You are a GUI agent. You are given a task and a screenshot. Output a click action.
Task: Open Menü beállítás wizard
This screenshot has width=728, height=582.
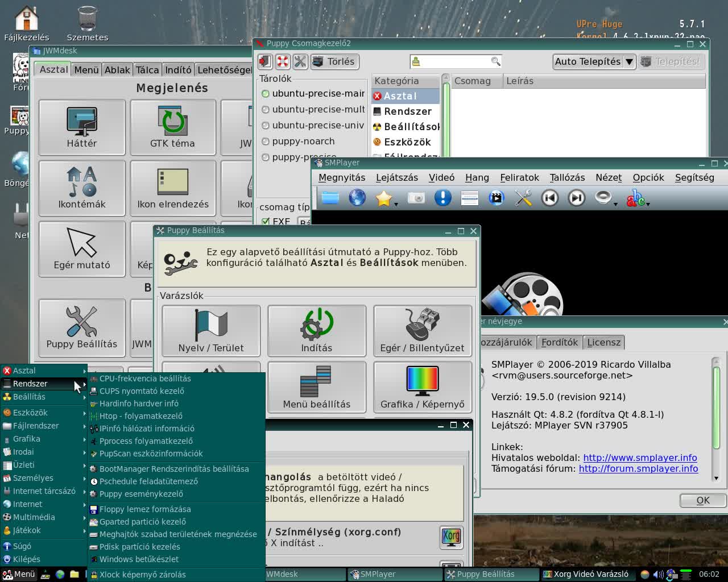click(317, 387)
